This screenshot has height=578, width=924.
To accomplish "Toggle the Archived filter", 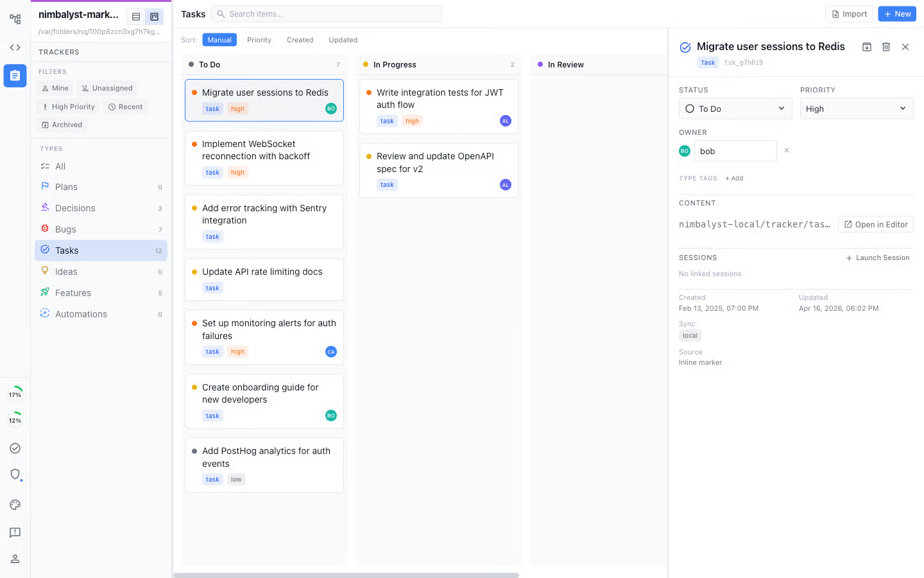I will pos(62,125).
